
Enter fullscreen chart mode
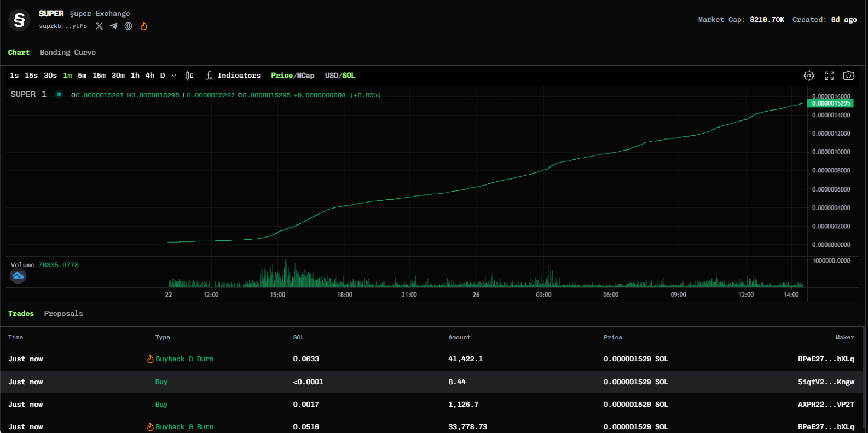829,76
